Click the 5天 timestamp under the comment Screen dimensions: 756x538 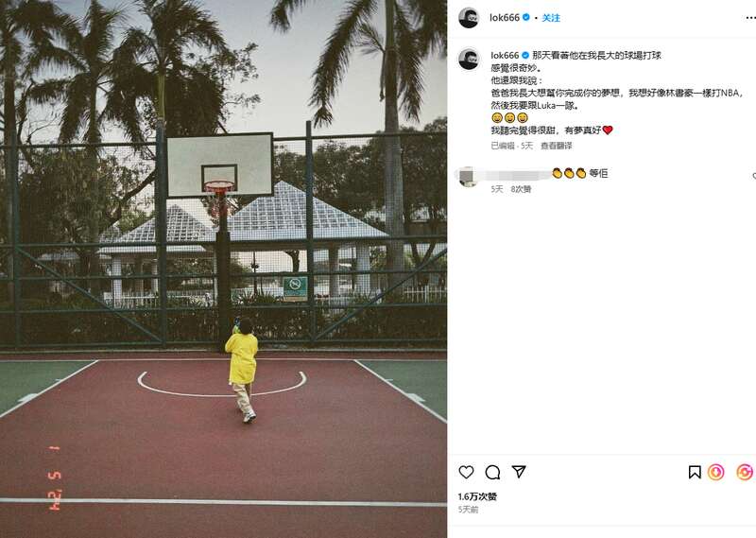click(x=497, y=189)
